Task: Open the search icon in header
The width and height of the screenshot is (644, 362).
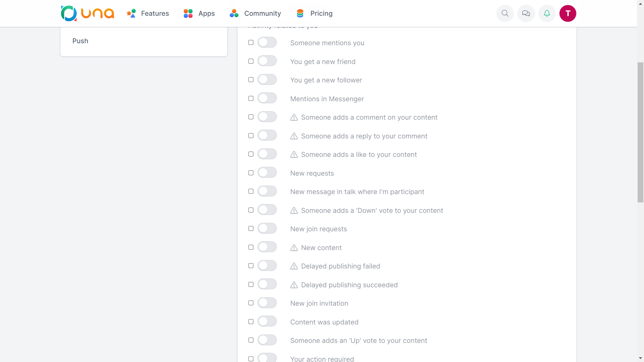Action: 505,13
